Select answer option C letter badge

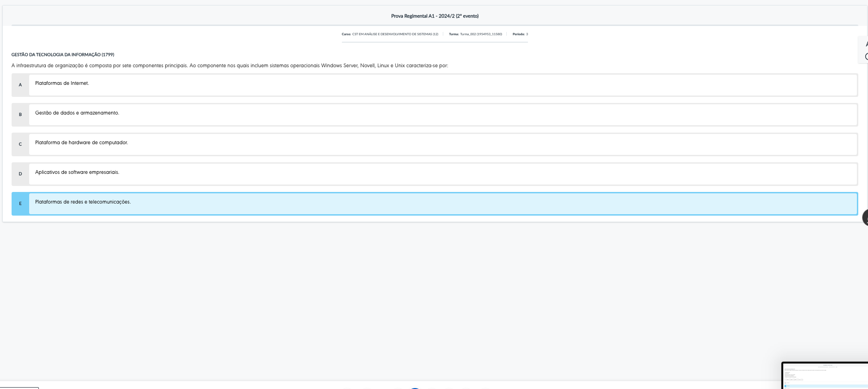point(20,144)
